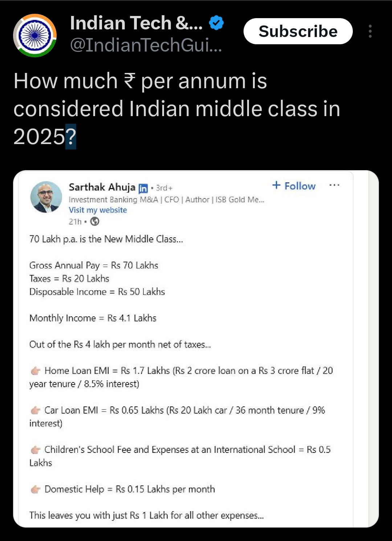The image size is (392, 541).
Task: Open the "Visit my website" link
Action: [98, 210]
